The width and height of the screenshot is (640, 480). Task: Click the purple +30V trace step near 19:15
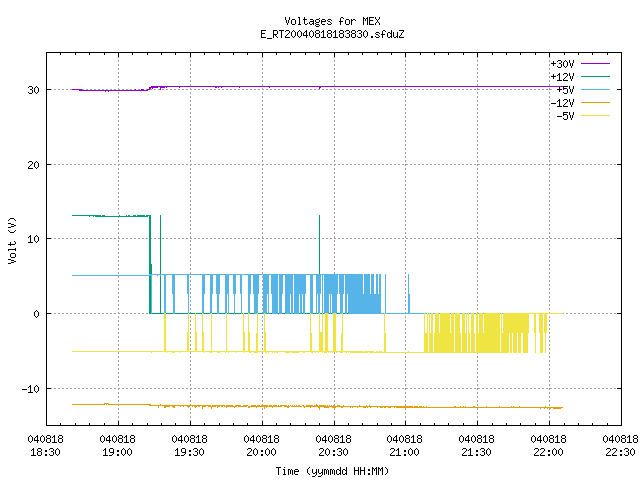tap(149, 88)
